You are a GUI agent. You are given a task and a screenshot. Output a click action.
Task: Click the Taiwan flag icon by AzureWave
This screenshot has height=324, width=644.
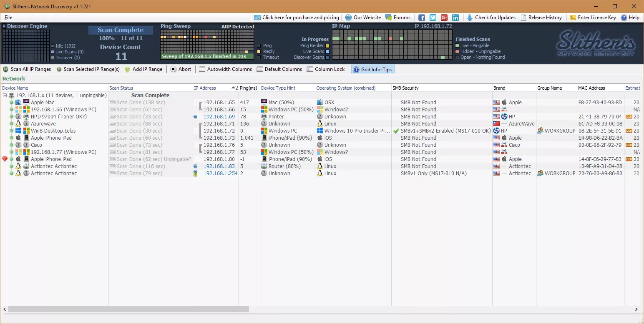496,124
